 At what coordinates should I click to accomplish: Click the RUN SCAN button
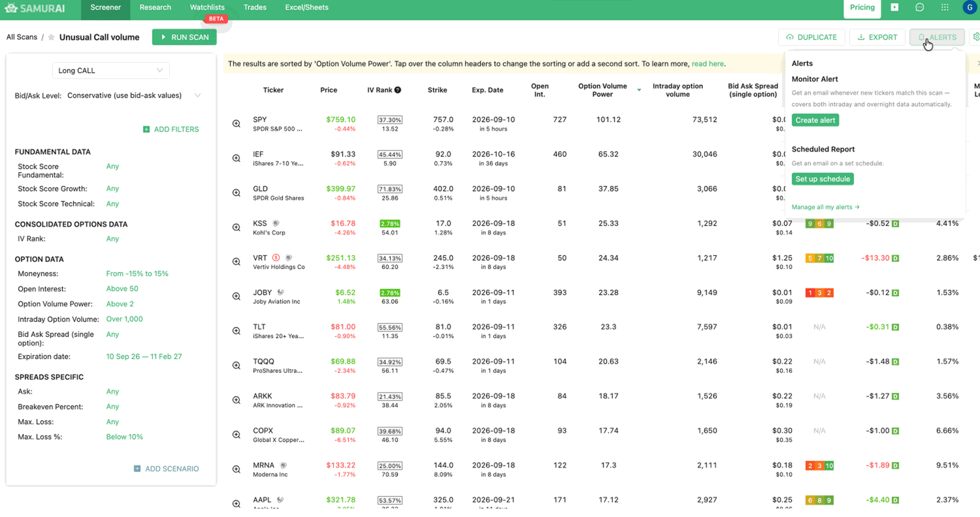[184, 37]
